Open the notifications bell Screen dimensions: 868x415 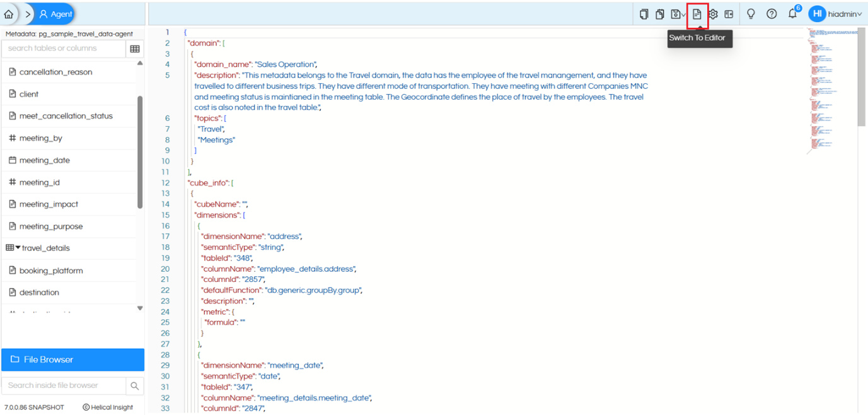(x=793, y=14)
